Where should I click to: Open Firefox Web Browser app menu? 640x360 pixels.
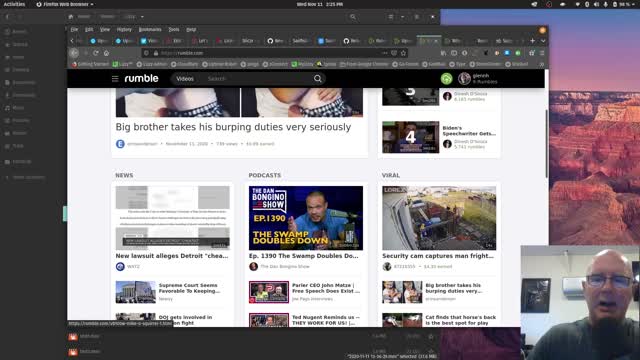[x=65, y=4]
